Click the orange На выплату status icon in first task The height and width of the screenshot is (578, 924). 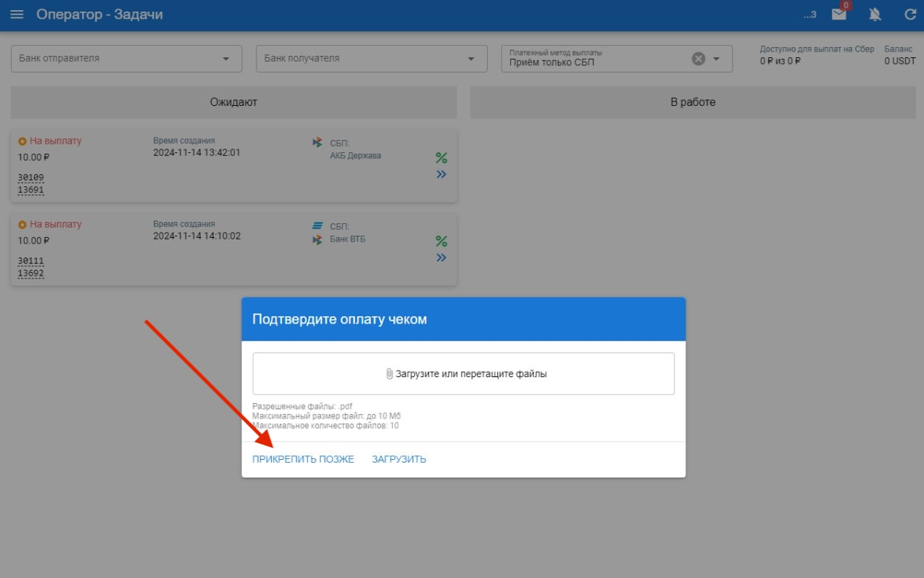22,141
